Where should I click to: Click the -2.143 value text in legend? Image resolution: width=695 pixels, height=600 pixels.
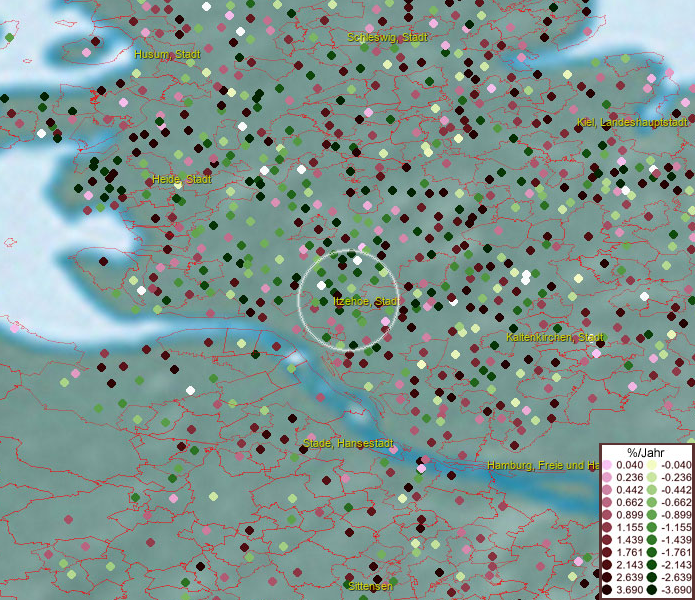(676, 565)
